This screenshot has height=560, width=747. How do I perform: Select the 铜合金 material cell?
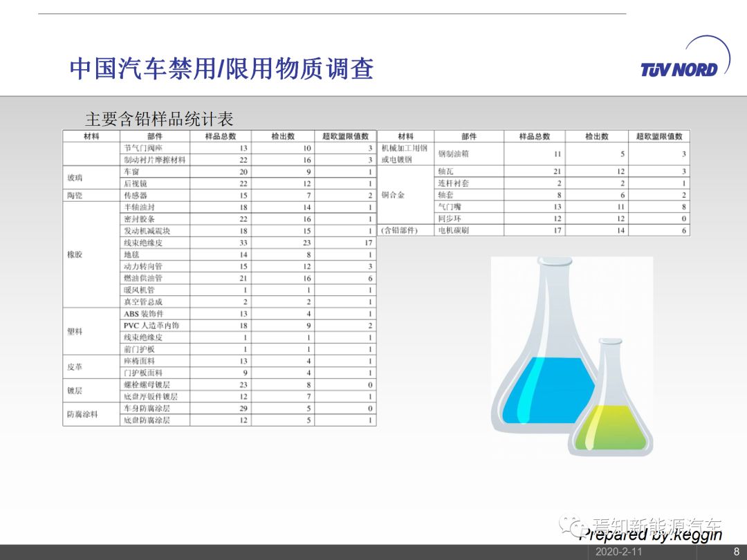(393, 195)
